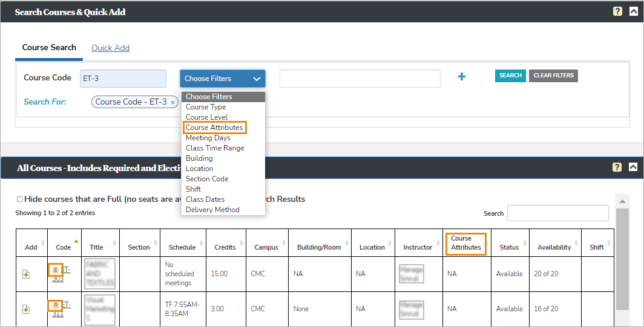Open the Choose Filters dropdown
The image size is (644, 327).
(x=222, y=79)
